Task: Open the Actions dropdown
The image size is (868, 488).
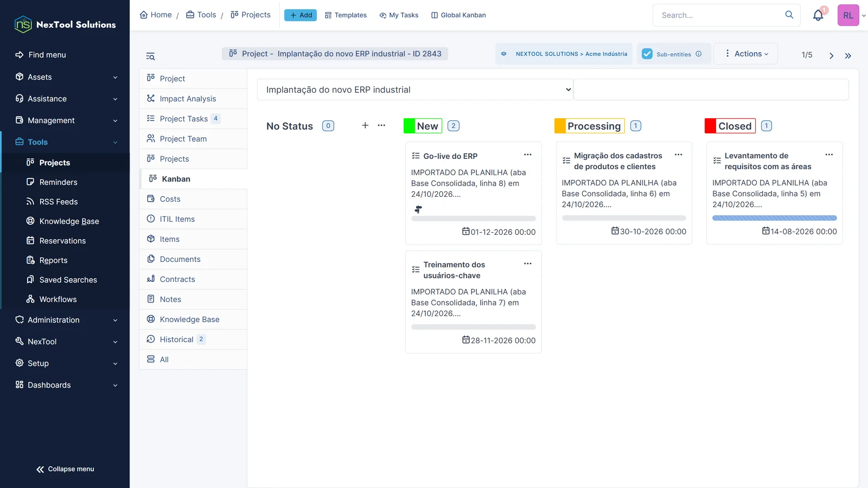Action: (x=746, y=54)
